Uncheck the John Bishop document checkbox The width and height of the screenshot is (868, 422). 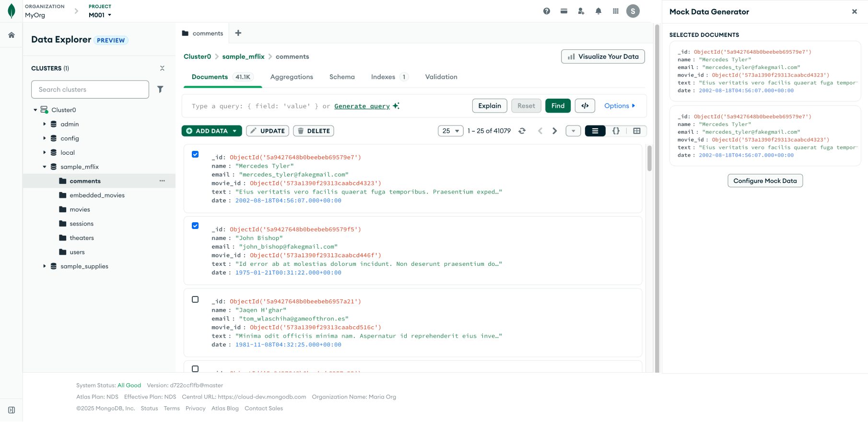click(x=195, y=226)
